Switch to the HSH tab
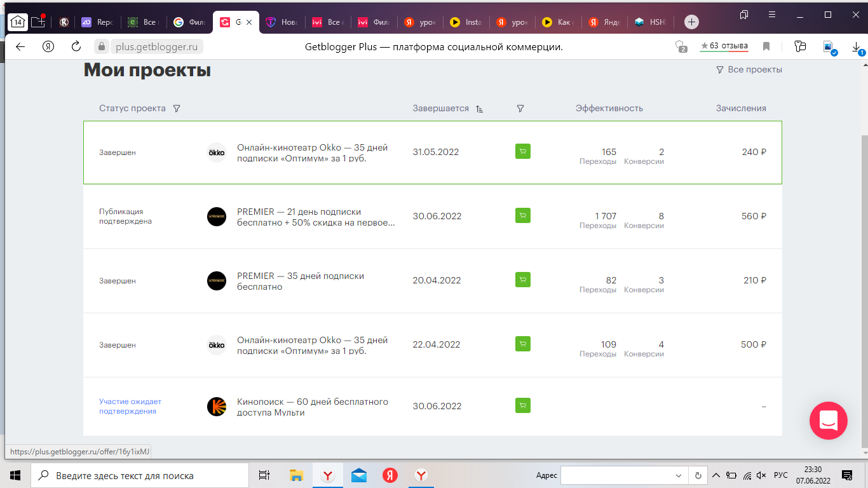 651,22
